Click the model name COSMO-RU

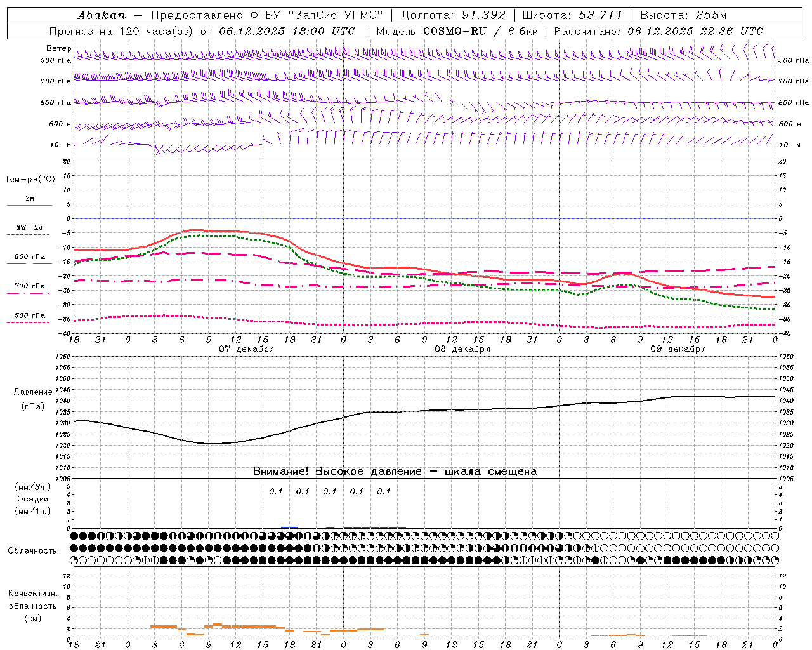click(455, 31)
